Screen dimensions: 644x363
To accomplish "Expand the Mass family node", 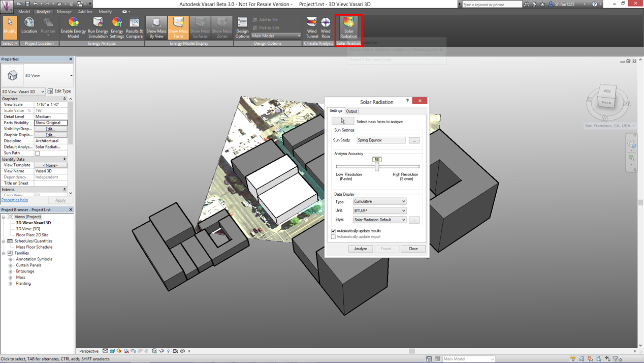I will click(10, 278).
